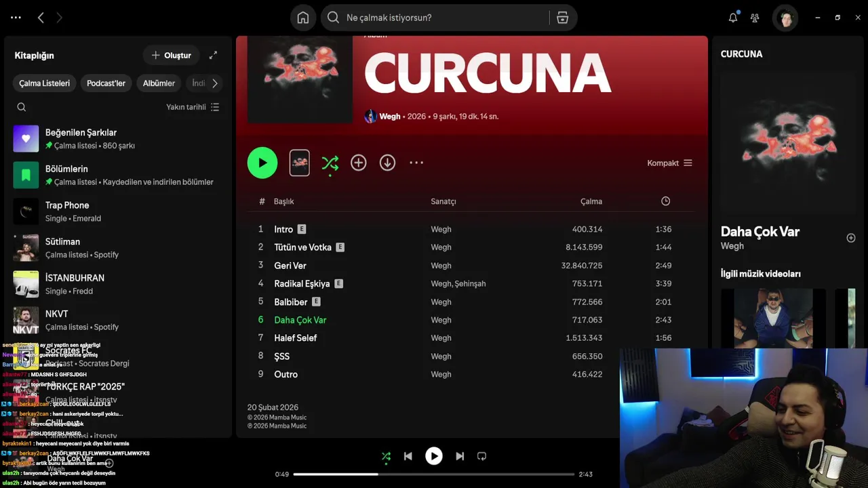Add Daha Çok Var to liked songs
868x488 pixels.
(x=851, y=238)
